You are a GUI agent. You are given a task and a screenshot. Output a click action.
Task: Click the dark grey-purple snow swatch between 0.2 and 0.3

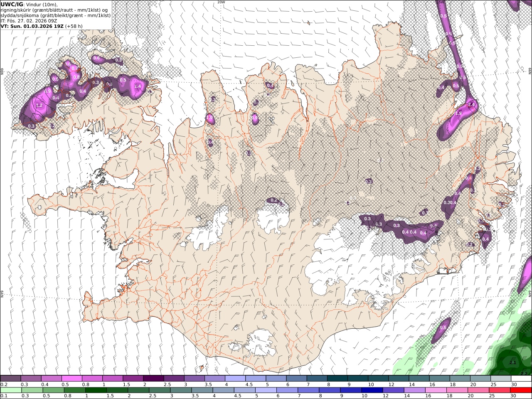point(10,378)
